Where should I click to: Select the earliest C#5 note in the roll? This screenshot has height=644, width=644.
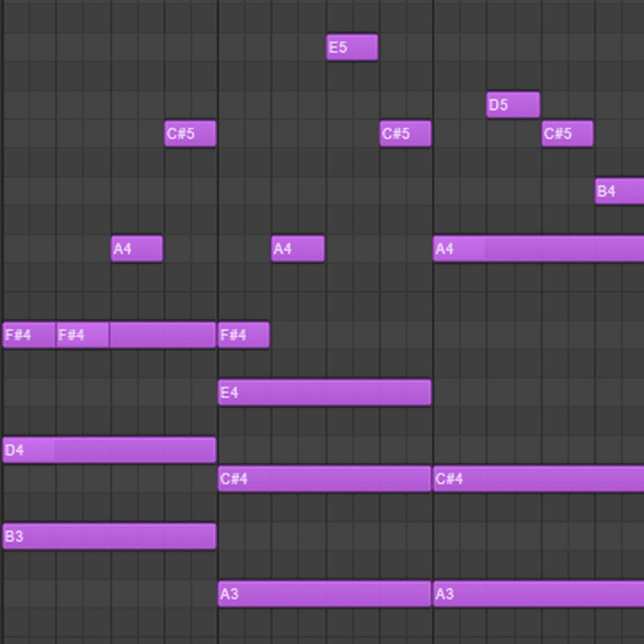tap(190, 134)
